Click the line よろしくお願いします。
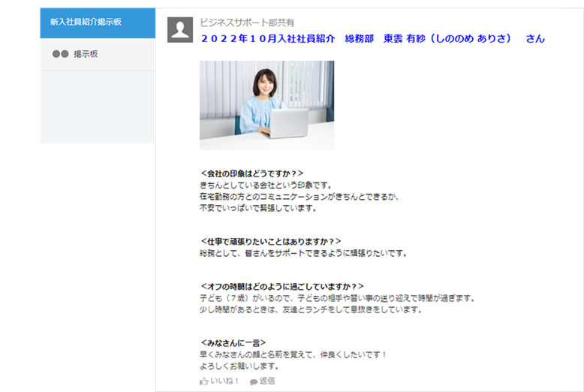 pos(239,366)
